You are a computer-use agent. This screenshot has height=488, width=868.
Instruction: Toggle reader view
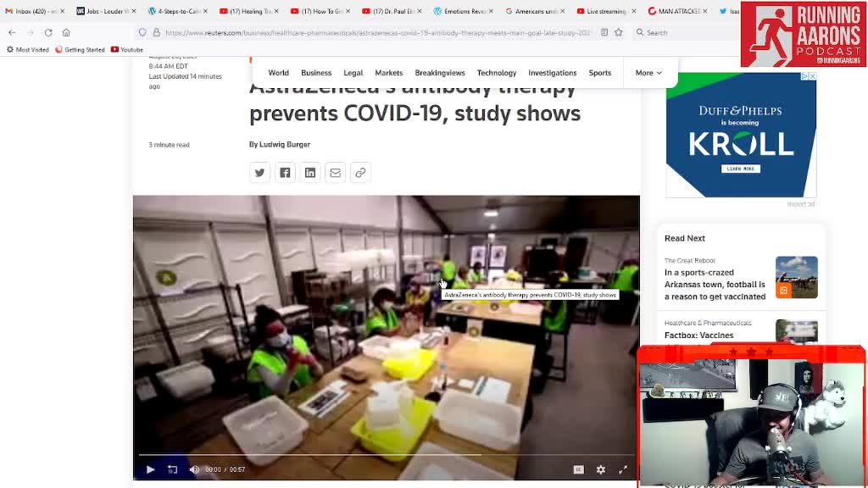604,33
